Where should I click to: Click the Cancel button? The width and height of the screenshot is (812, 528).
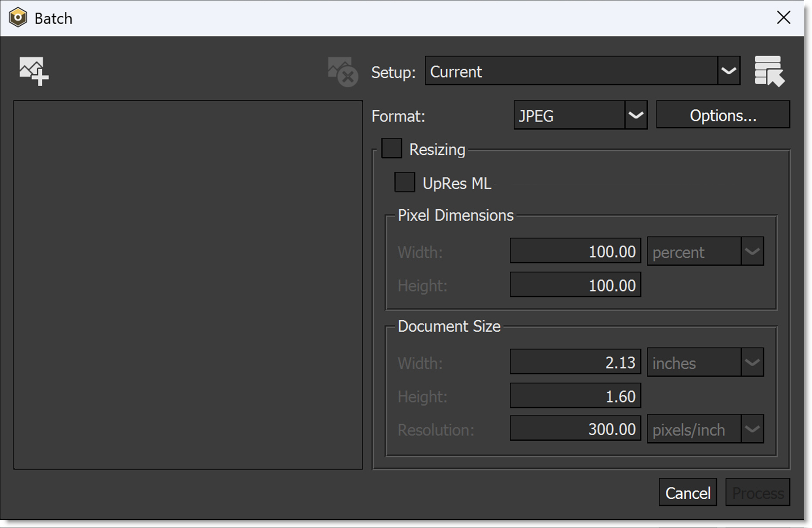tap(687, 493)
